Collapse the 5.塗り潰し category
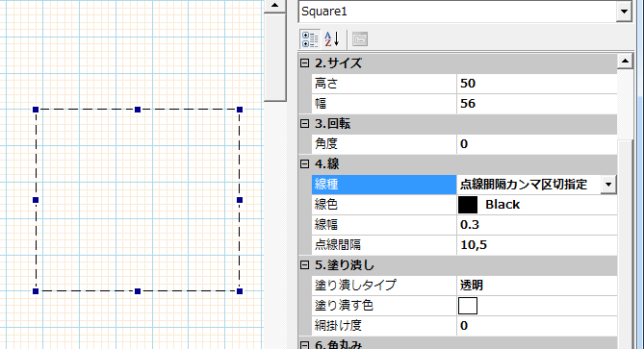 pos(304,265)
